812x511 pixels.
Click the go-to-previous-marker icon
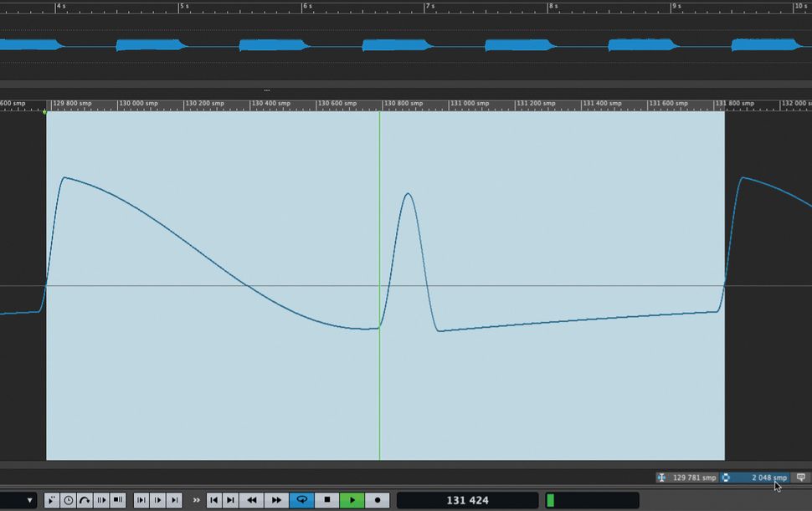point(213,499)
